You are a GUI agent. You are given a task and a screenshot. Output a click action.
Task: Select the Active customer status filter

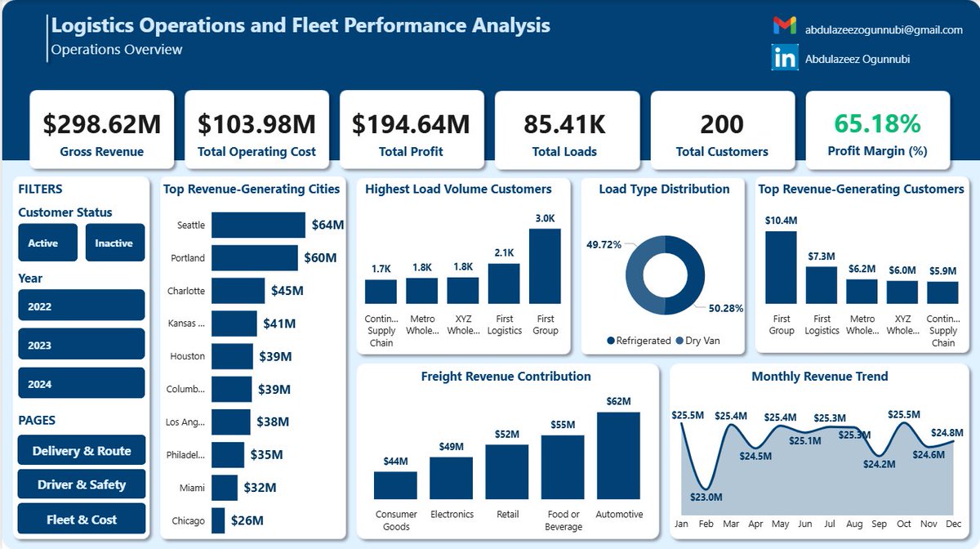point(47,243)
